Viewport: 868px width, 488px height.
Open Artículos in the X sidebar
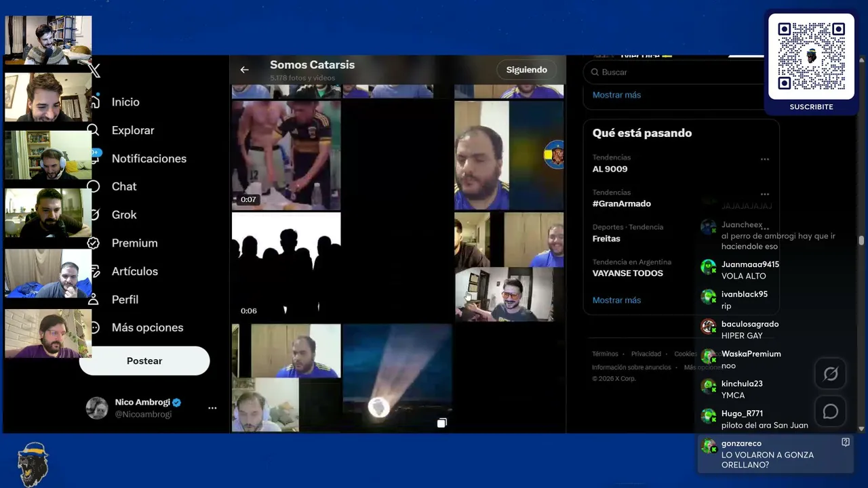pos(135,271)
